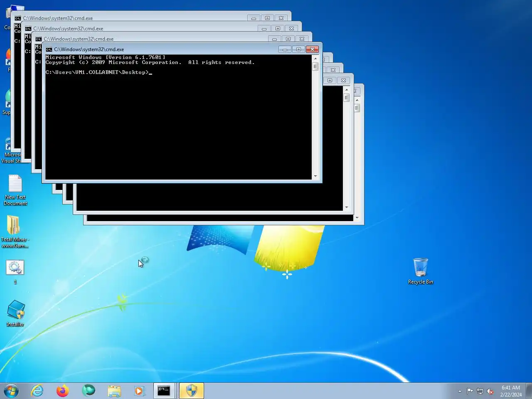Select the Installer desktop icon

(x=15, y=313)
